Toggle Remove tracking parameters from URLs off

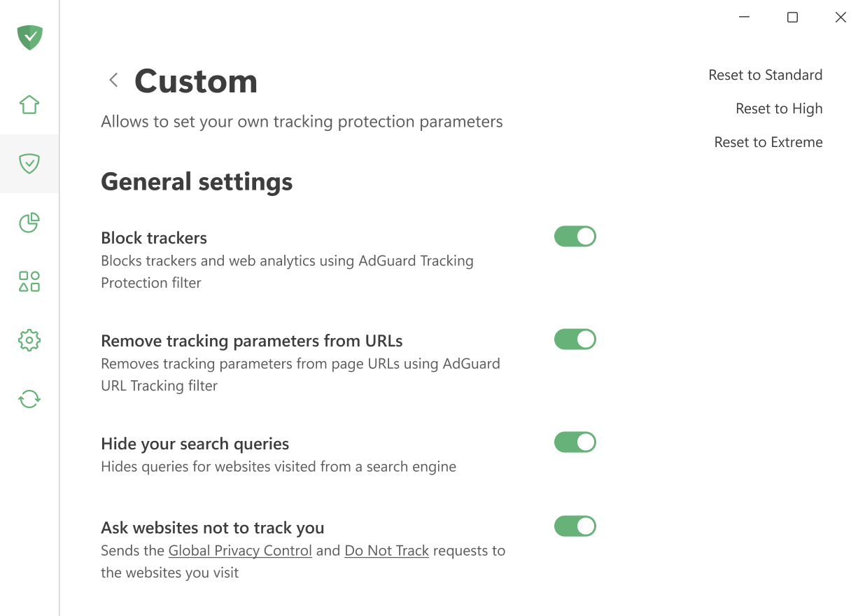click(575, 339)
